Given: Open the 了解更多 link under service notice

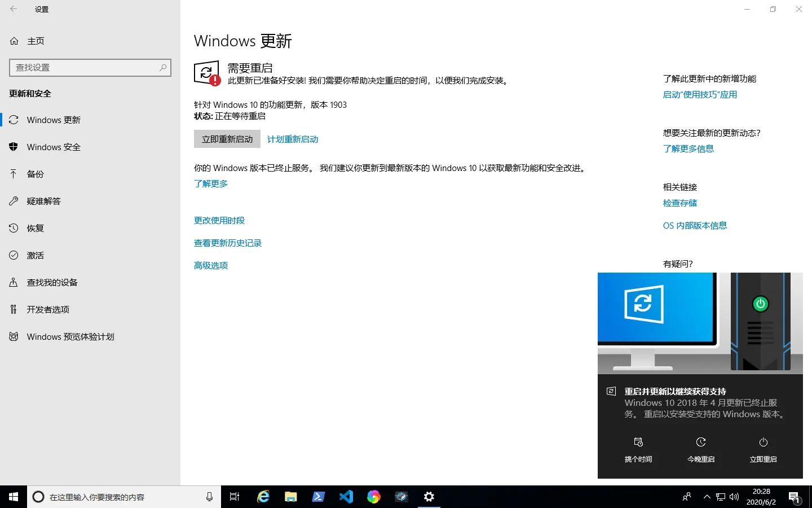Looking at the screenshot, I should pos(211,183).
